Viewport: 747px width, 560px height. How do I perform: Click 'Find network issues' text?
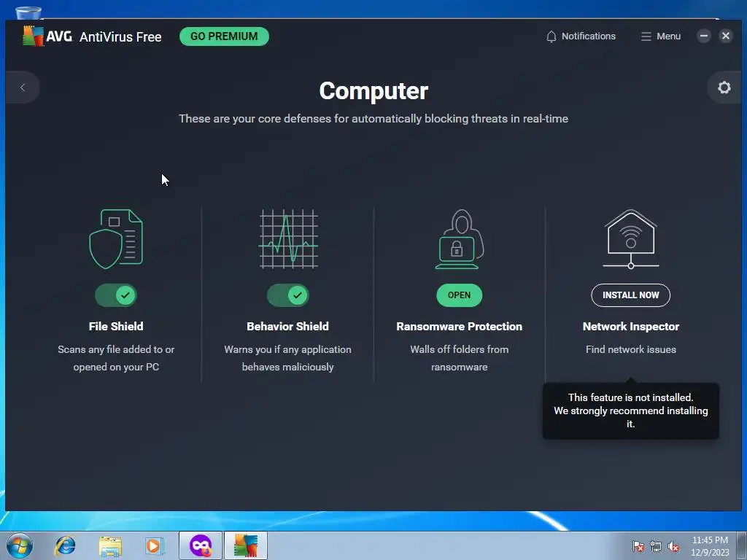631,349
